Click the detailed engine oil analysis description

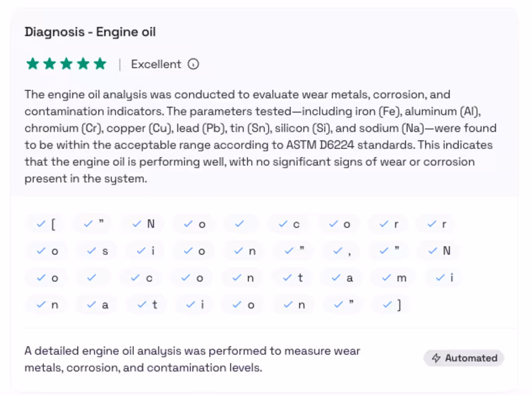[x=193, y=359]
